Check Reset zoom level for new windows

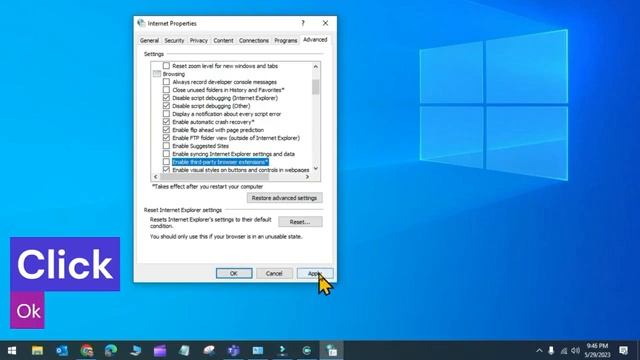166,66
